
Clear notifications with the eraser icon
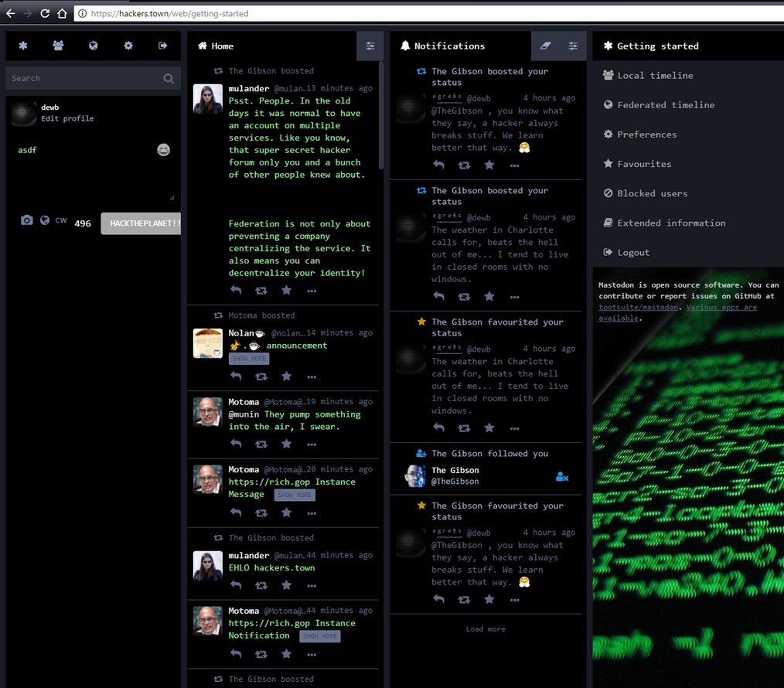(x=545, y=46)
